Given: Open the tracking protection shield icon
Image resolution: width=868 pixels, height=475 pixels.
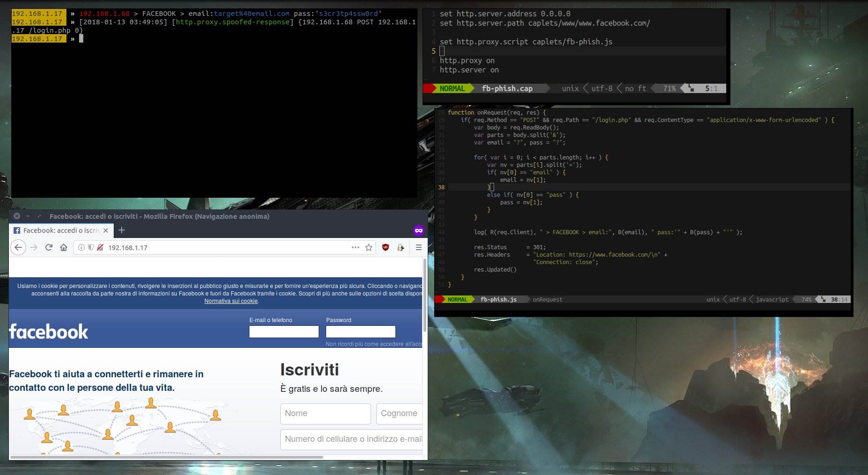Looking at the screenshot, I should (90, 247).
